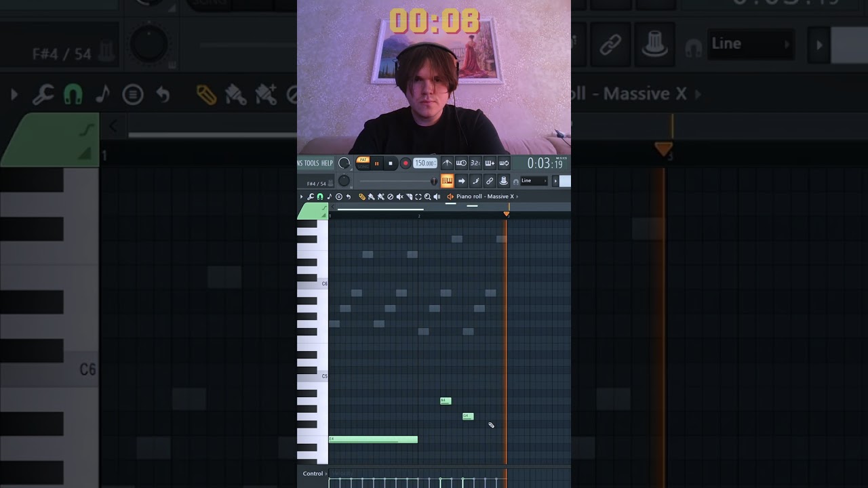Select the A4 green note

tap(446, 401)
